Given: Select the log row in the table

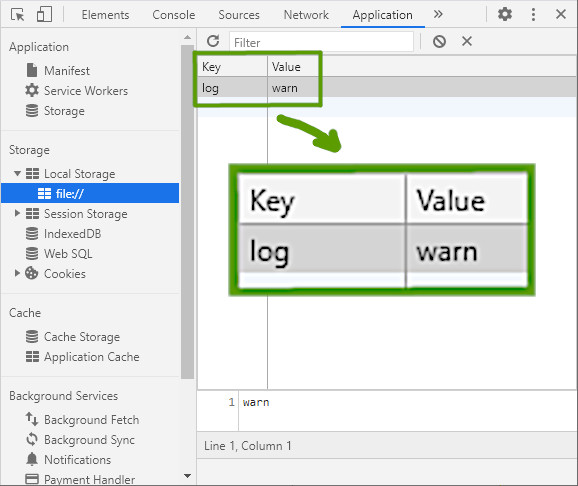Looking at the screenshot, I should click(x=386, y=88).
